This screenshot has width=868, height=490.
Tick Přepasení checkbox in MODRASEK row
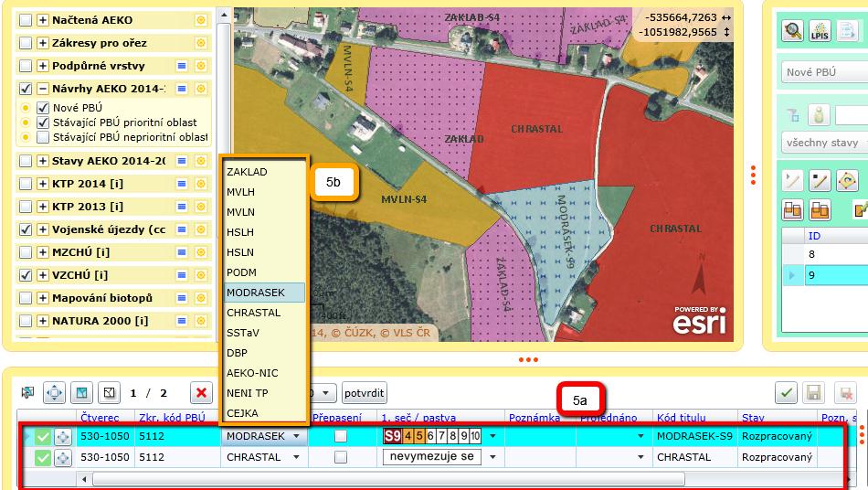pos(341,436)
